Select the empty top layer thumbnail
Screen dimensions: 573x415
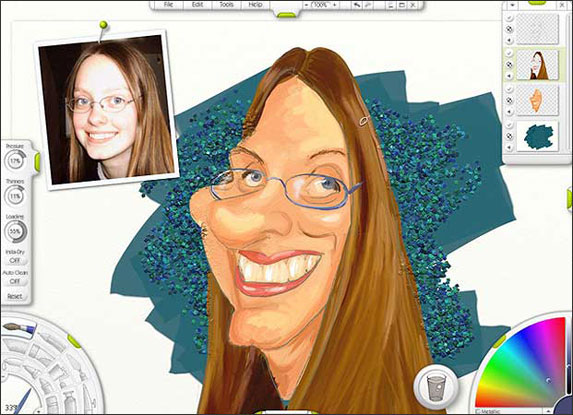538,29
